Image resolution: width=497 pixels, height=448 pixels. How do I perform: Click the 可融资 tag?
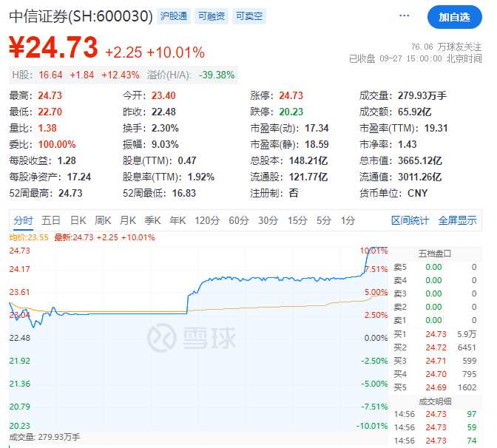point(212,16)
